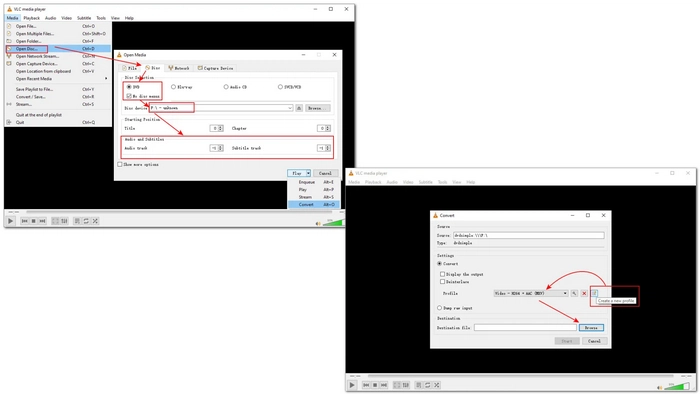Toggle loop mode in window behind Convert dialog
This screenshot has height=394, width=700.
pyautogui.click(x=428, y=385)
